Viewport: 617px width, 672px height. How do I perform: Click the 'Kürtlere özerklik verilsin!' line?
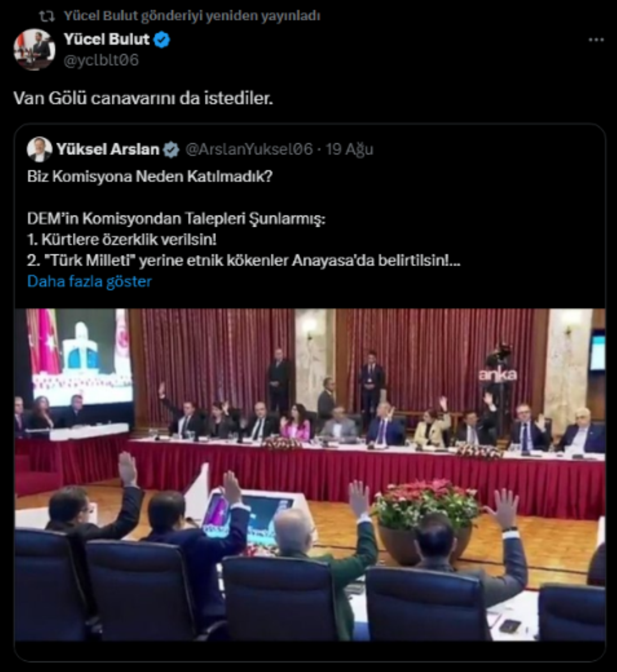click(122, 240)
